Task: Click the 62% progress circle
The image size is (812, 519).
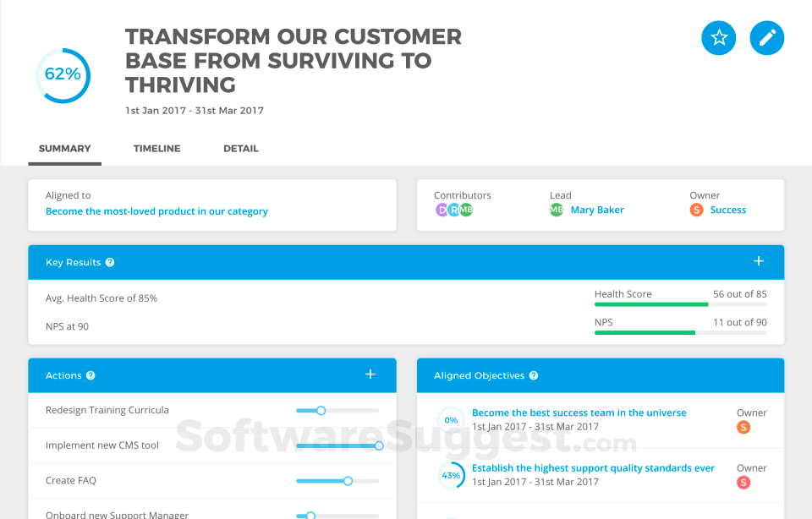Action: pyautogui.click(x=63, y=75)
